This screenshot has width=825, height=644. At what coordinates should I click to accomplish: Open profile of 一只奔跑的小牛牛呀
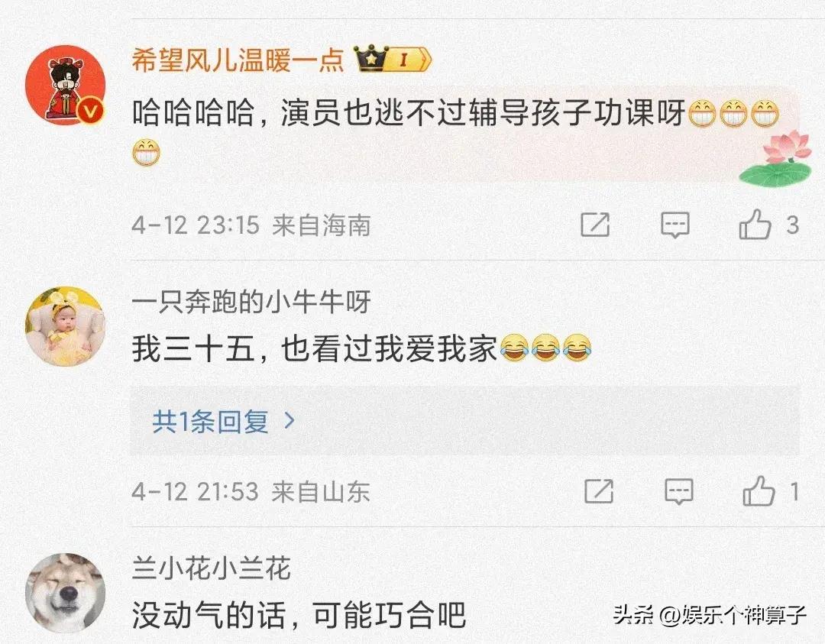[x=251, y=302]
